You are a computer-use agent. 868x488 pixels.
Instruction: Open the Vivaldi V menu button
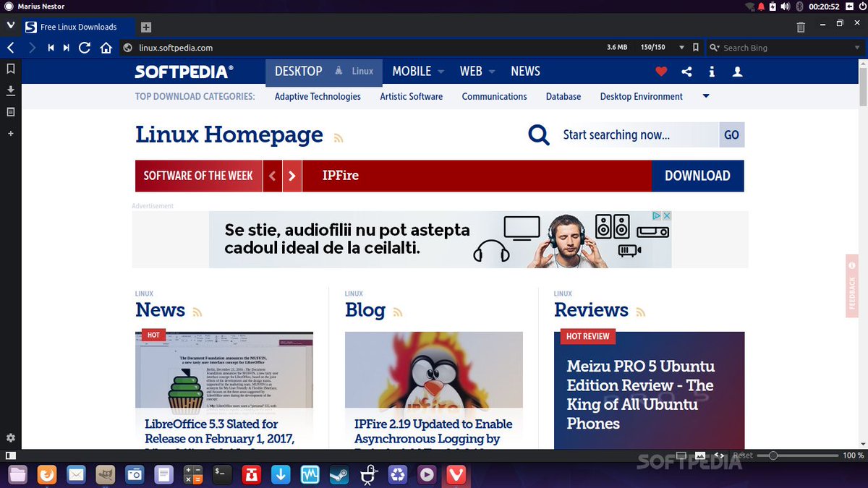point(10,27)
